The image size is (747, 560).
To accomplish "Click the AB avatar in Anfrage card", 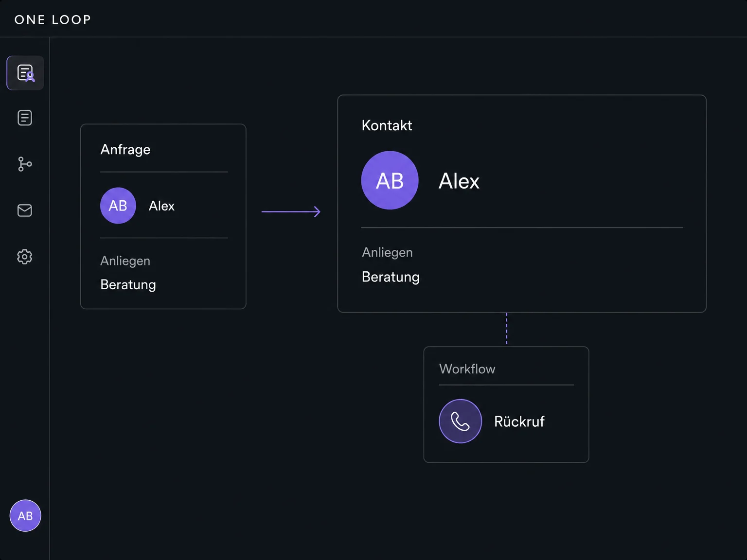I will click(x=118, y=206).
